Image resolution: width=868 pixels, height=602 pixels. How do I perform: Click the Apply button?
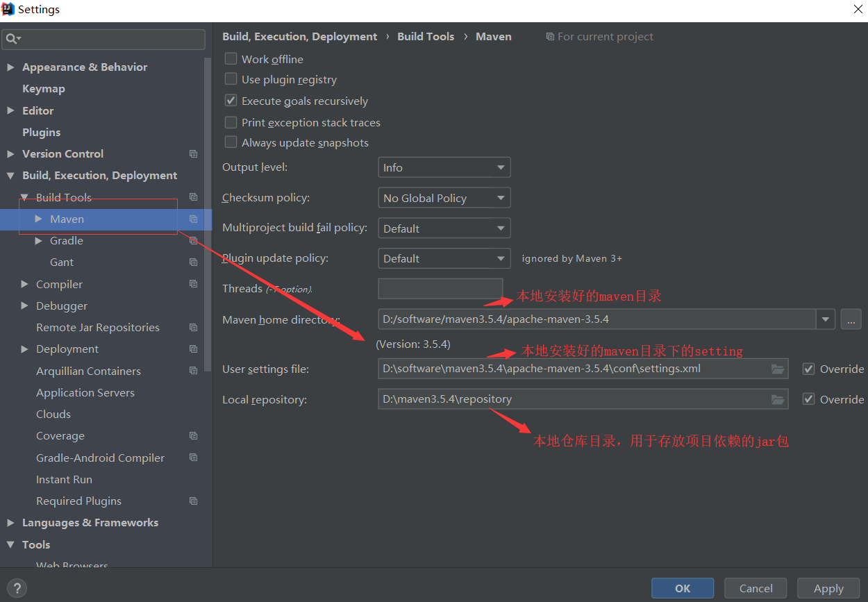828,588
